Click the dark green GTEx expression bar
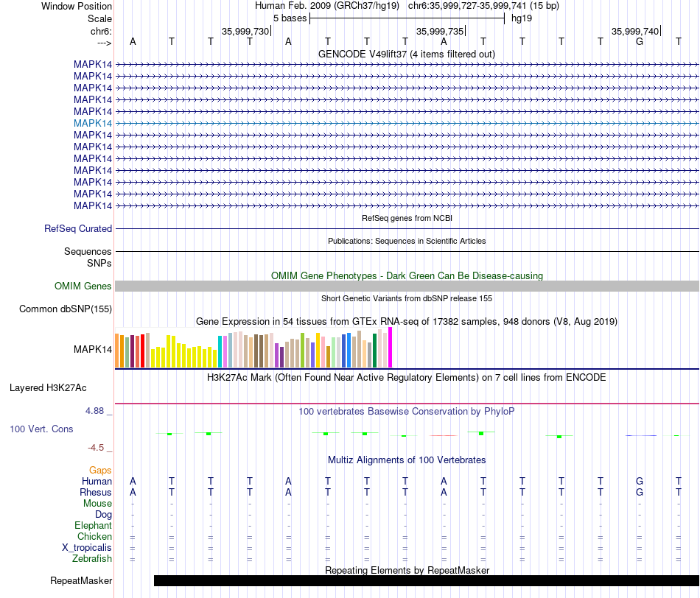 [374, 351]
